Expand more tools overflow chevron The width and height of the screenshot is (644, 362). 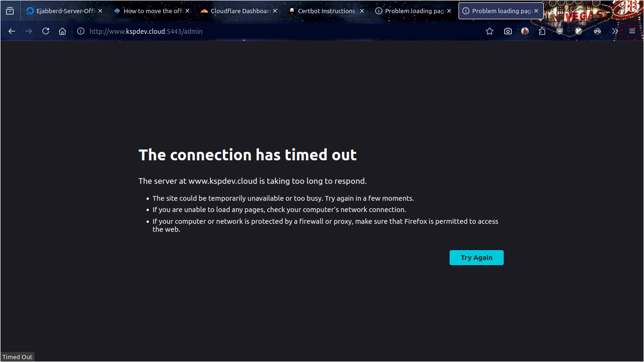pos(615,31)
